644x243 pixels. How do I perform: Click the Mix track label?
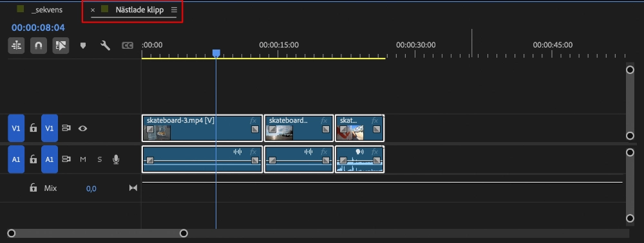pyautogui.click(x=50, y=188)
